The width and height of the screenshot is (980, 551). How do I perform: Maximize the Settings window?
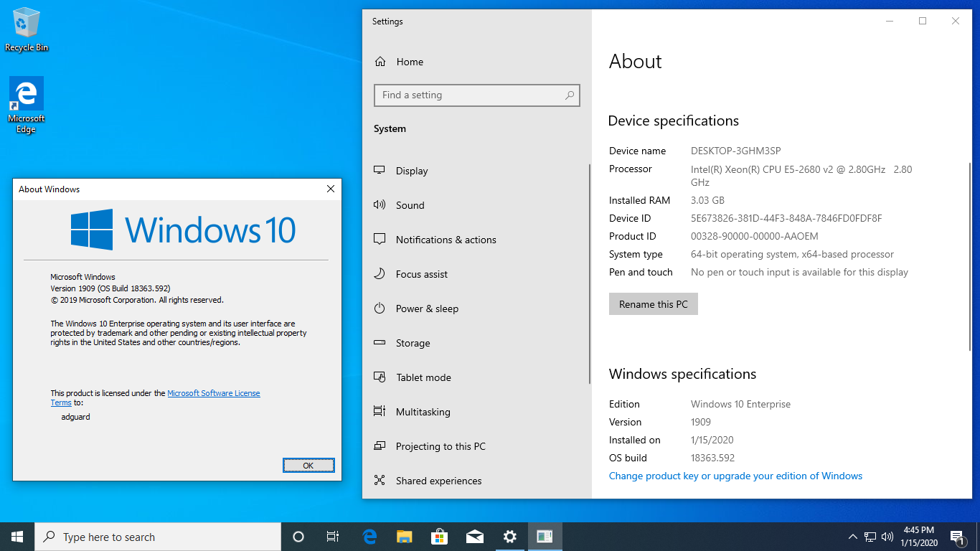click(x=923, y=22)
